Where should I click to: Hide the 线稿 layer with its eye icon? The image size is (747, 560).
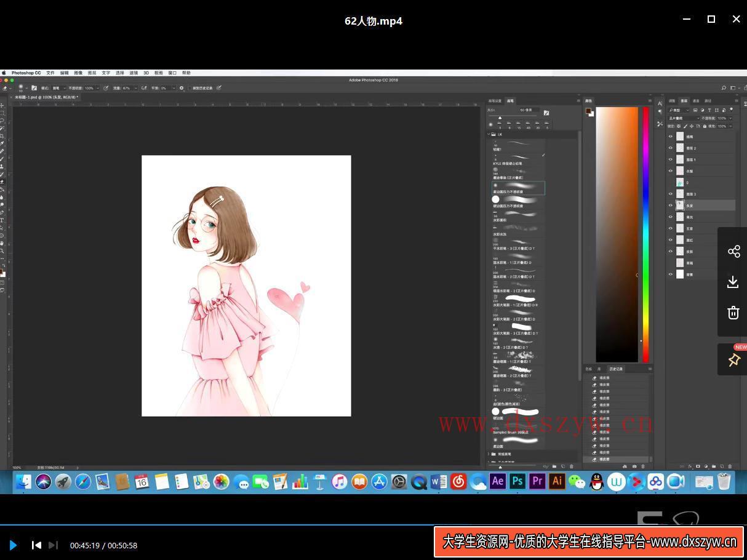671,137
